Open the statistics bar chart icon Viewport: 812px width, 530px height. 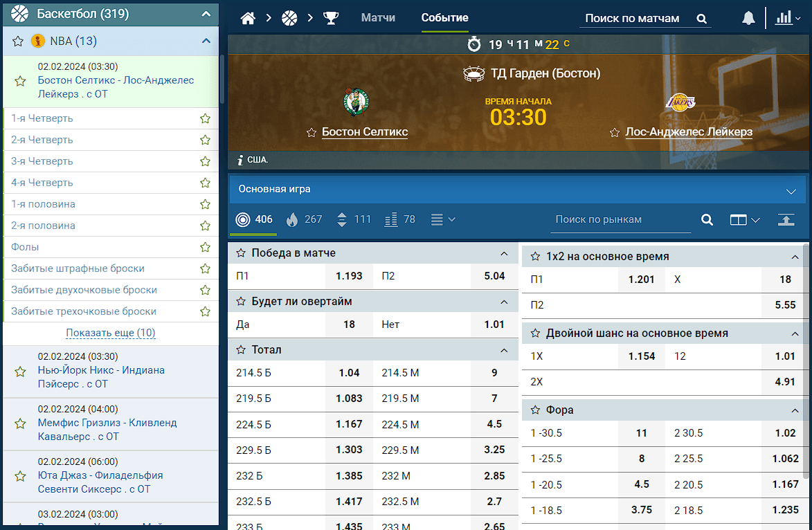784,17
